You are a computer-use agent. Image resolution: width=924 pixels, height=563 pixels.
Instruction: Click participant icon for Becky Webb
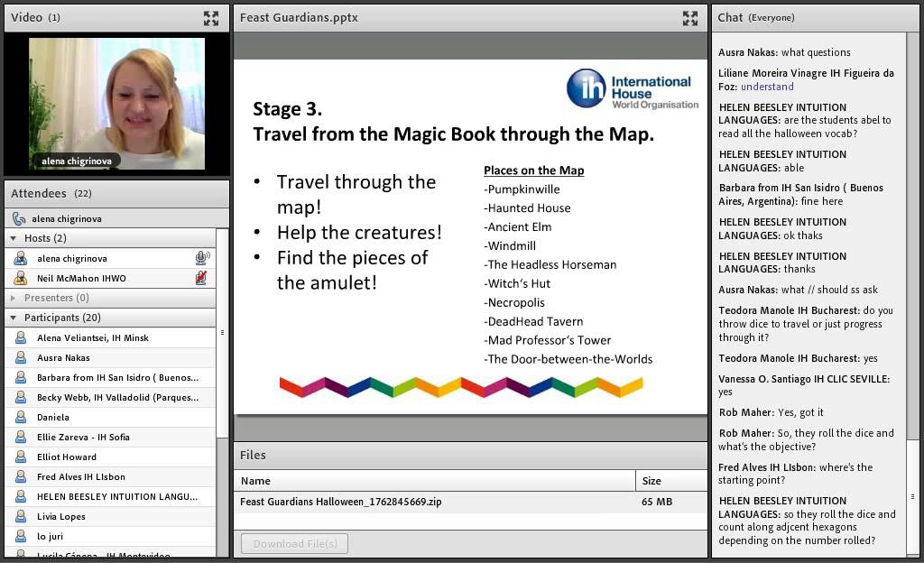coord(21,398)
